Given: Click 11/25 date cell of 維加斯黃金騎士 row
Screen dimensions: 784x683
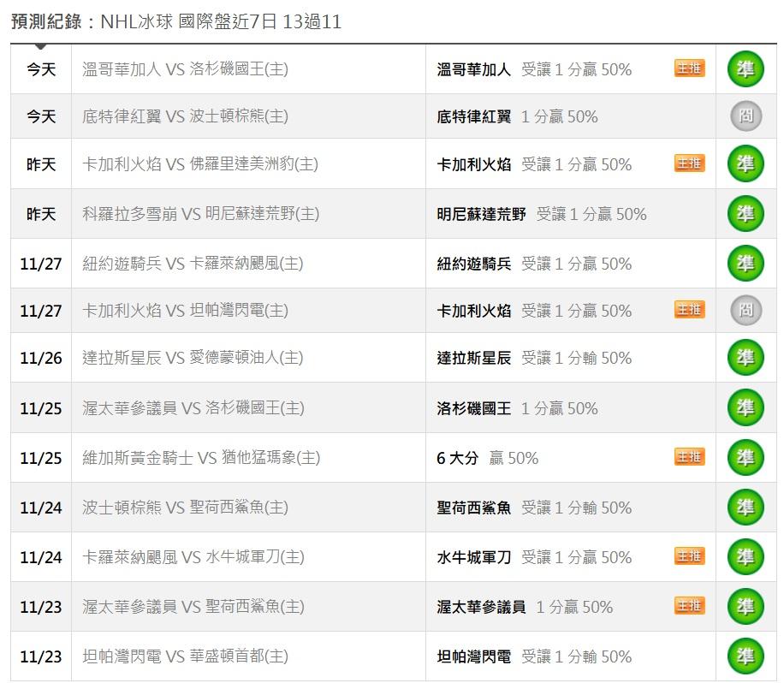Looking at the screenshot, I should click(41, 458).
